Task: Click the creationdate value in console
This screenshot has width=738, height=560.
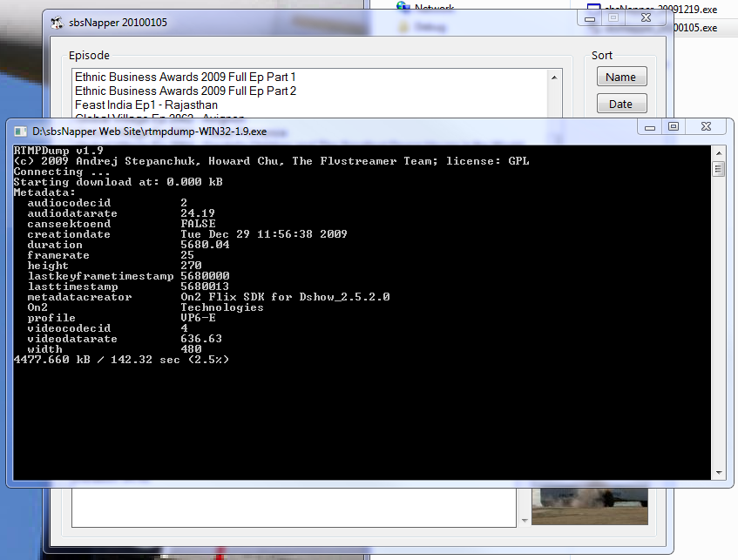Action: (x=263, y=234)
